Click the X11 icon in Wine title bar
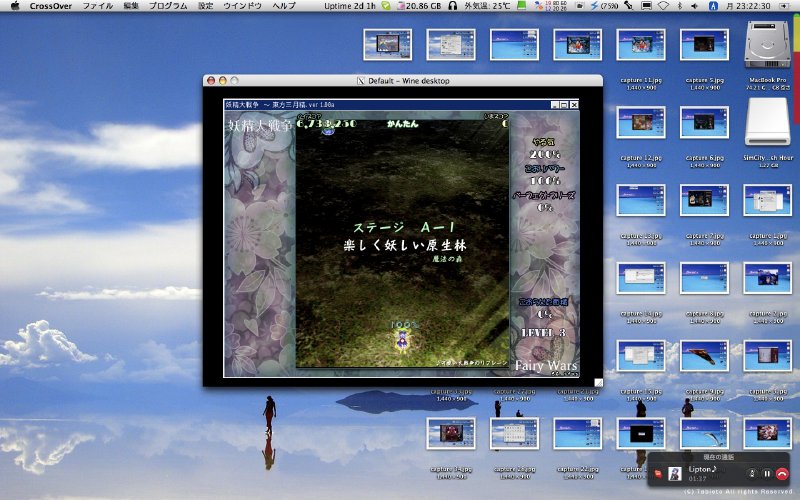This screenshot has height=500, width=800. click(361, 81)
